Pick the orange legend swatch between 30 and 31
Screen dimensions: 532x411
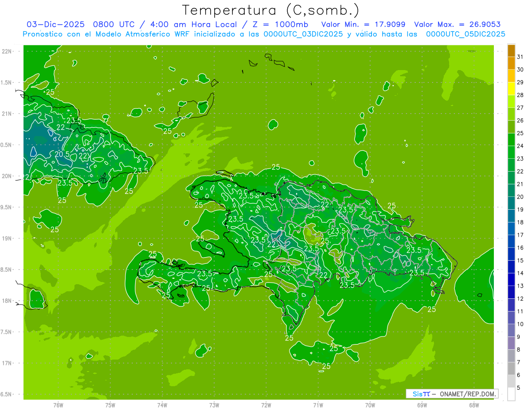coord(511,63)
